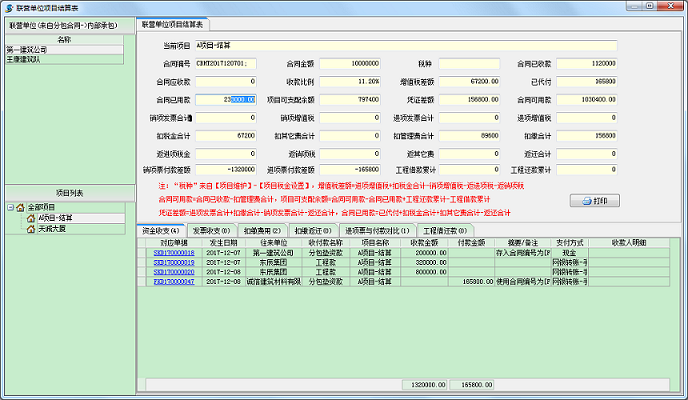The image size is (688, 400).
Task: Collapse the 全部项目 tree node
Action: click(10, 207)
